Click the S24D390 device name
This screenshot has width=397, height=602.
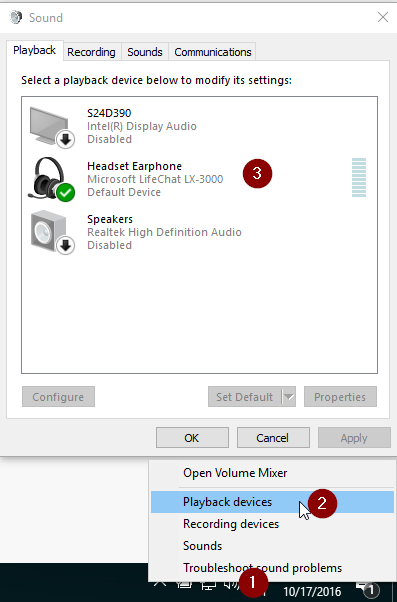pos(109,113)
